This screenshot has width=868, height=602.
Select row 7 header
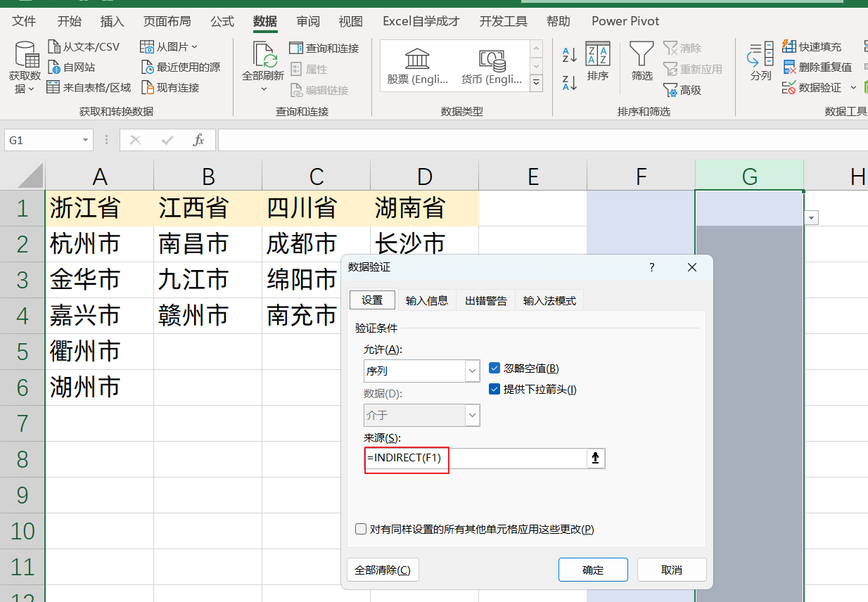click(x=23, y=423)
